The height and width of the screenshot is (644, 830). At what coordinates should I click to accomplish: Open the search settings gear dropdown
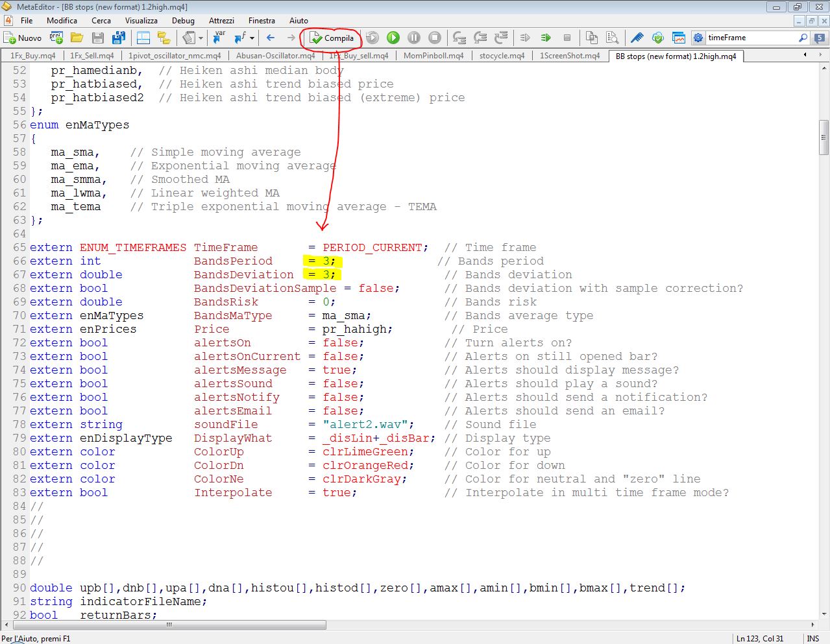tap(698, 38)
